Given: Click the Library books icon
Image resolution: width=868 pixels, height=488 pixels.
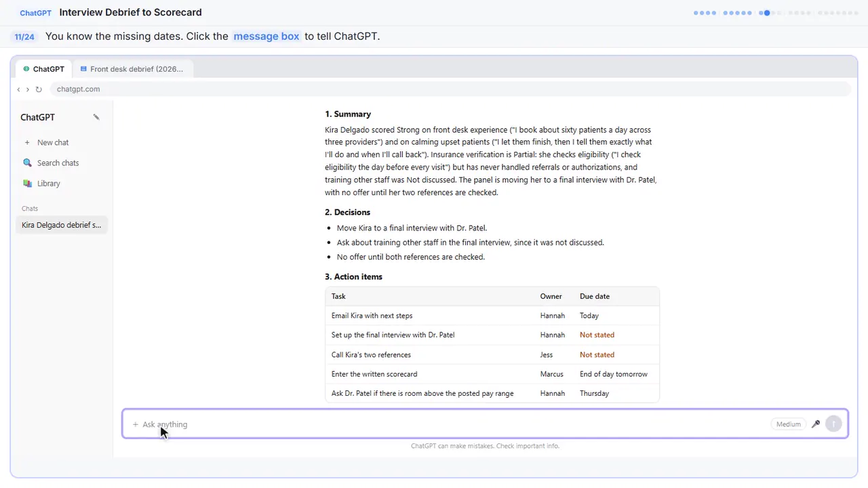Looking at the screenshot, I should [27, 183].
